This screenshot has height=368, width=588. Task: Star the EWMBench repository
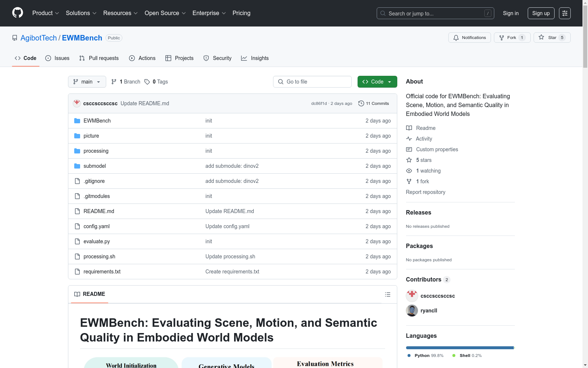552,38
